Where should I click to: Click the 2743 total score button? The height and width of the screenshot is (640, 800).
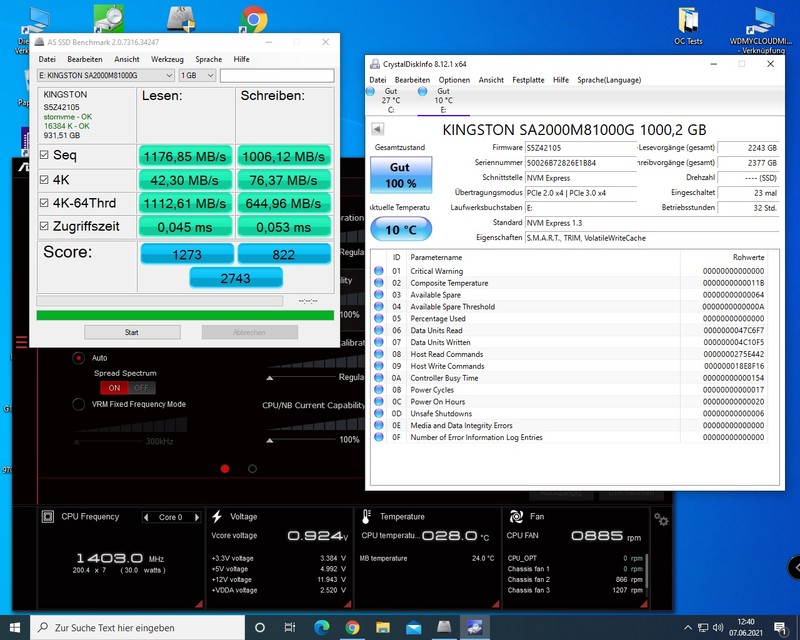coord(236,278)
